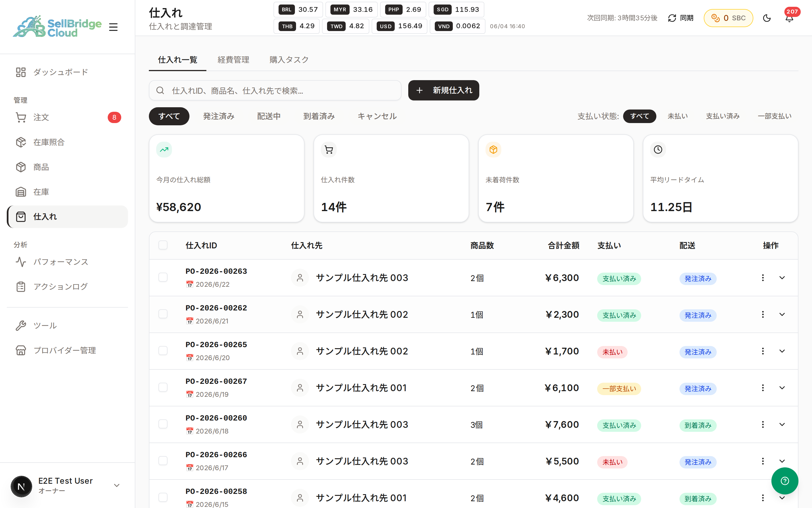
Task: Open 注文 orders page
Action: point(67,117)
